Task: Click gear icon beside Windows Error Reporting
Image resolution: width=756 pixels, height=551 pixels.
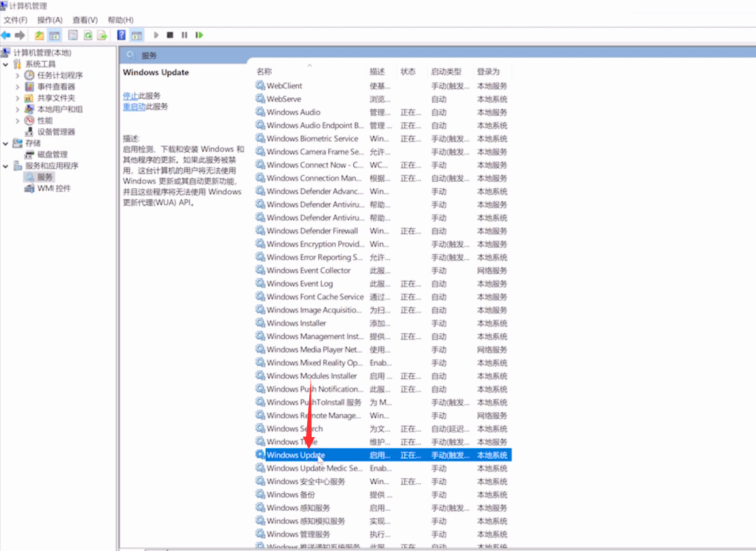Action: (260, 257)
